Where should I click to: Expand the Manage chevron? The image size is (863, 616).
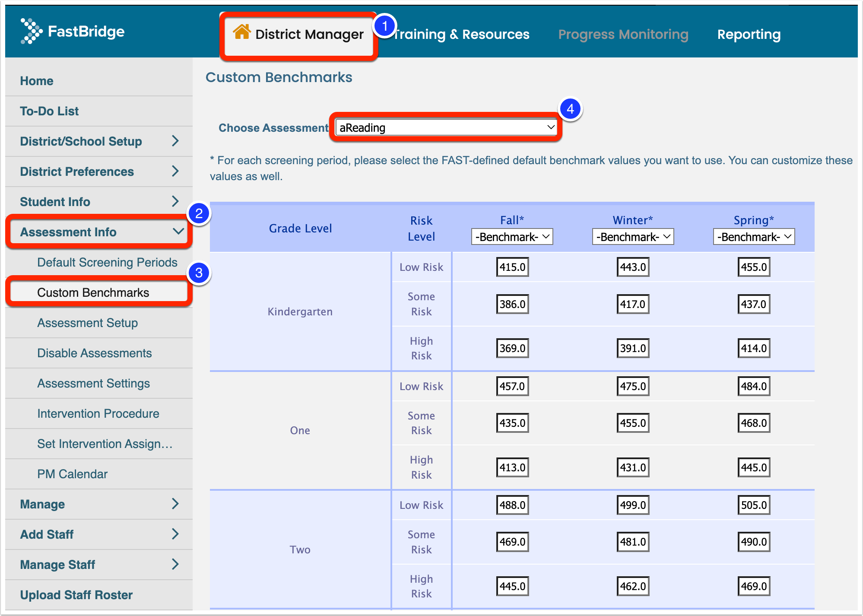coord(175,504)
